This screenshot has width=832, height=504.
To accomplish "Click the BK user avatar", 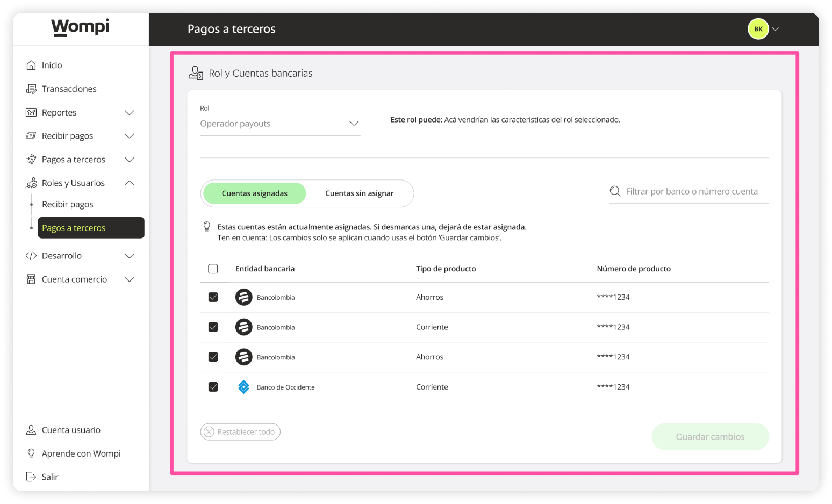I will [x=758, y=29].
